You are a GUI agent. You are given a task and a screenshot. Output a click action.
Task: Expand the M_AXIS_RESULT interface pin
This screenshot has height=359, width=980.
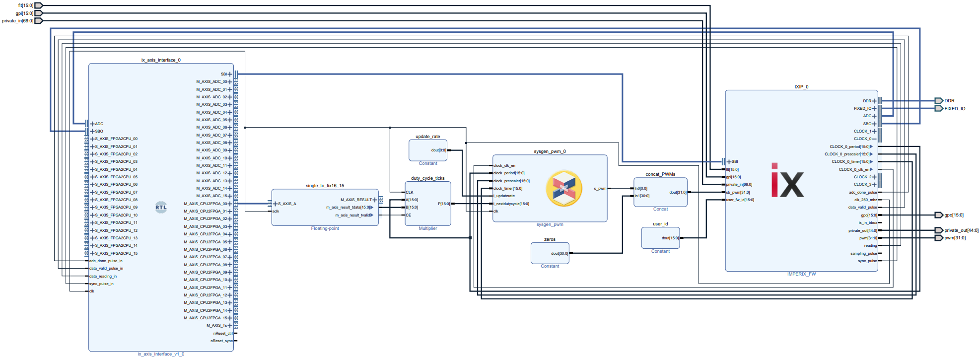[x=375, y=200]
